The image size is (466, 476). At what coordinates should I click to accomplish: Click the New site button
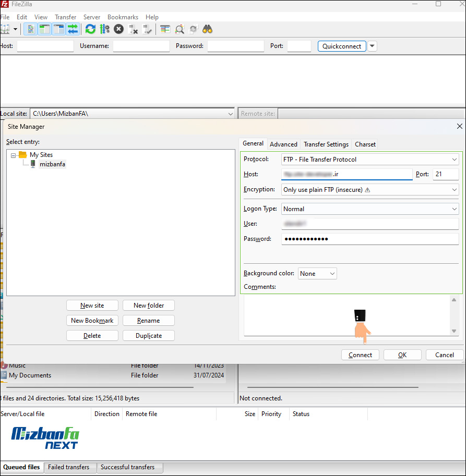coord(92,306)
